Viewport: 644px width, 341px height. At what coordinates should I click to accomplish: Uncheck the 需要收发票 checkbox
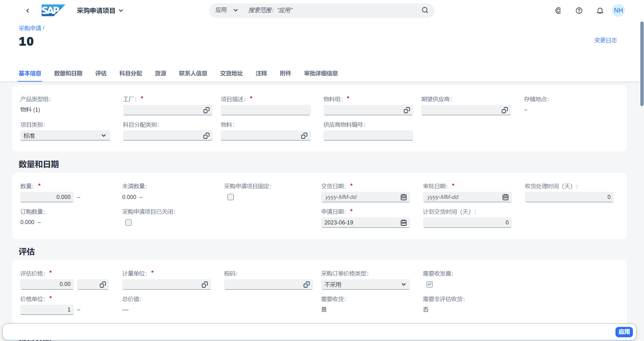(429, 284)
